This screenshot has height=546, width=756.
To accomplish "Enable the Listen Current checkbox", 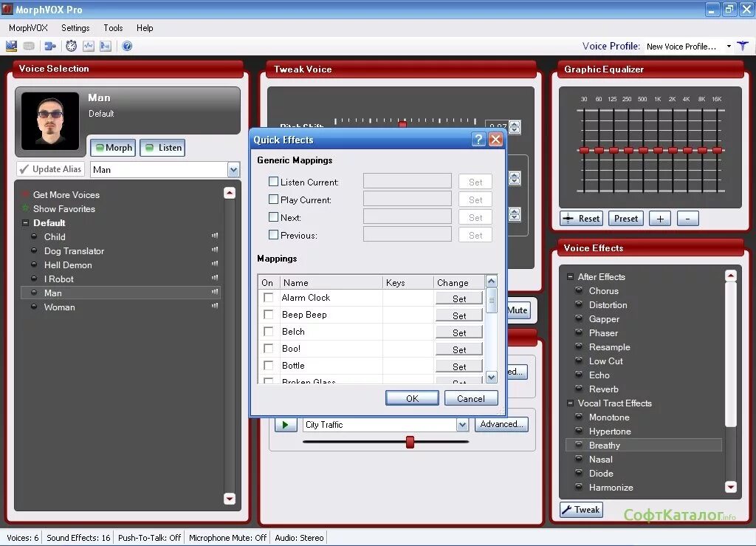I will pos(273,182).
